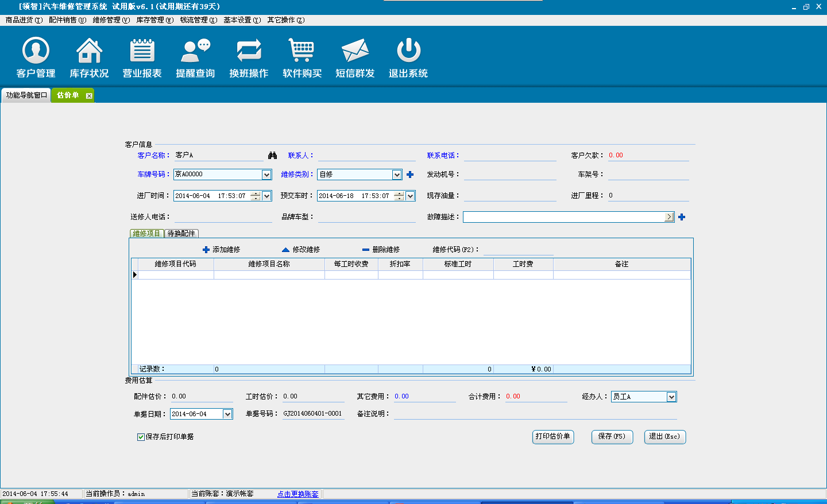Click the 退出系统 power icon
This screenshot has width=827, height=504.
408,51
